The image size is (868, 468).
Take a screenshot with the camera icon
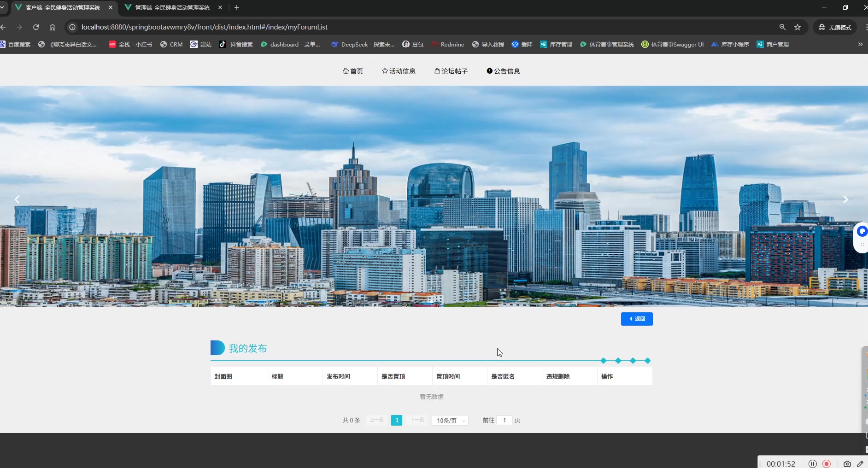point(847,464)
